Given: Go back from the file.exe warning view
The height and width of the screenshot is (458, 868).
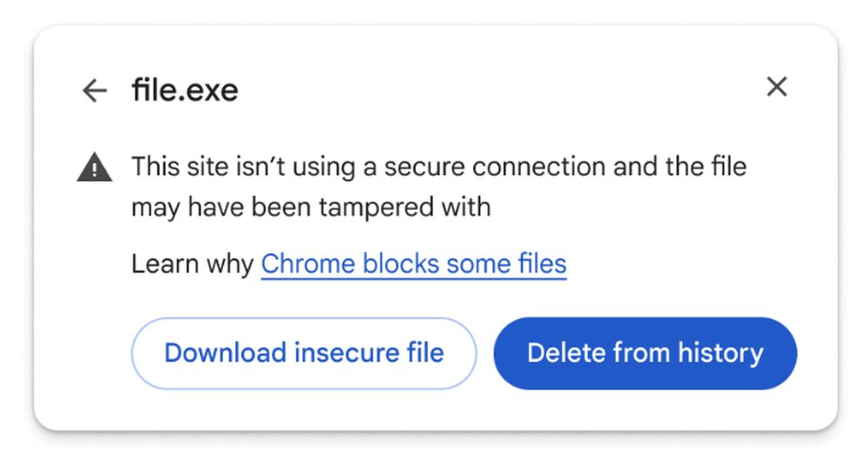Looking at the screenshot, I should [94, 90].
